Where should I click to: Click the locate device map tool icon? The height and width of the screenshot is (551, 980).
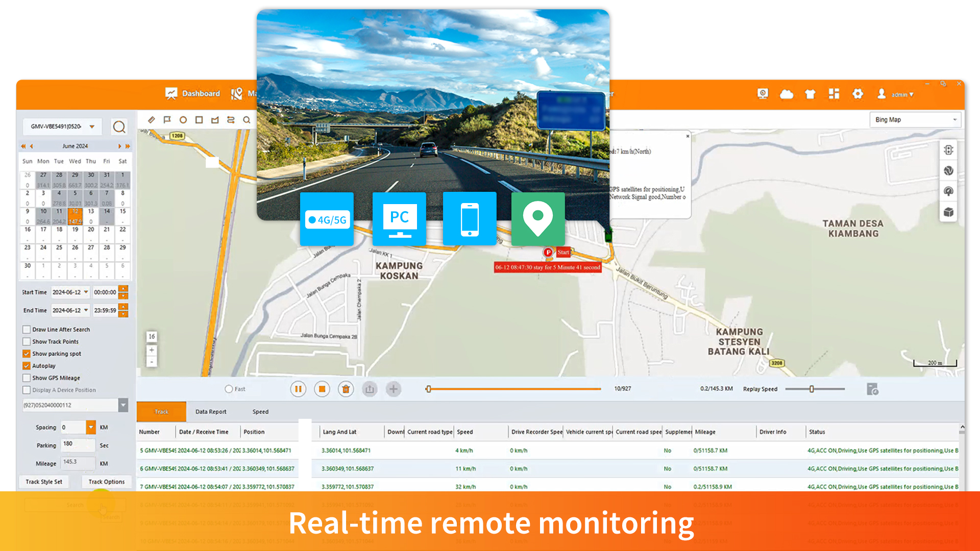coord(948,150)
